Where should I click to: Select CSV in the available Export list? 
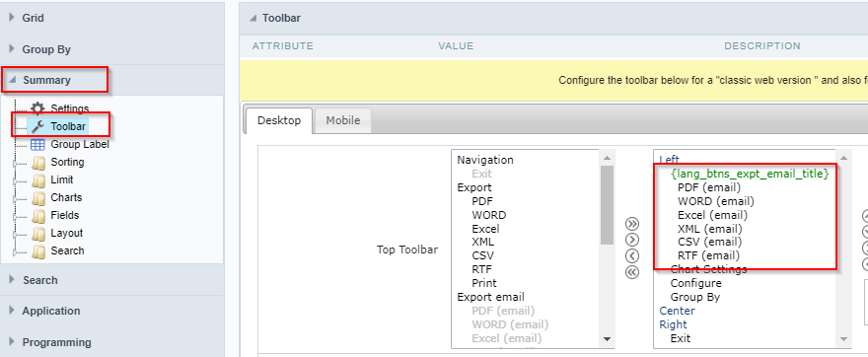click(482, 255)
